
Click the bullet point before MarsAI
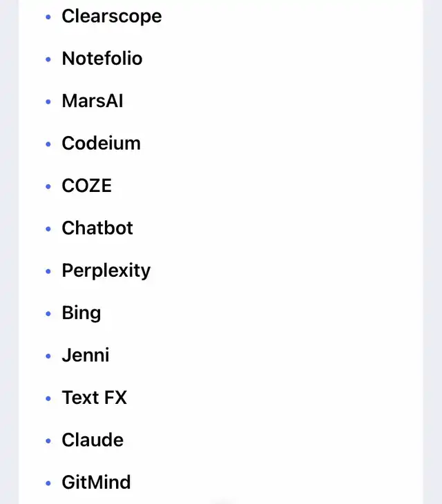click(48, 102)
